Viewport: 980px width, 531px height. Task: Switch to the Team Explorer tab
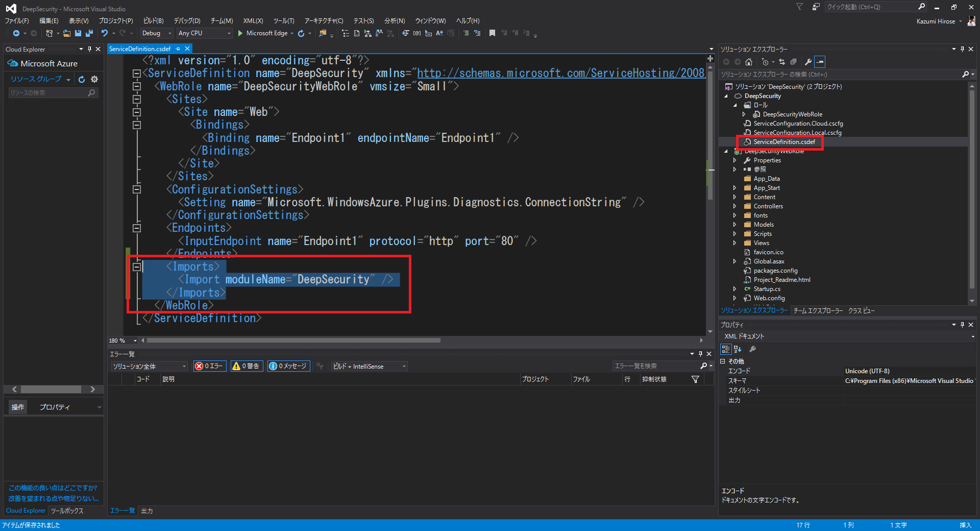[x=818, y=310]
